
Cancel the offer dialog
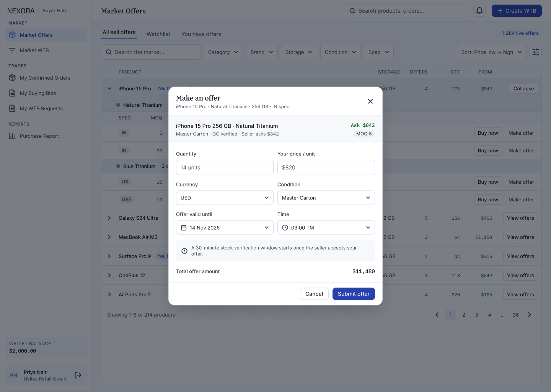coord(314,294)
